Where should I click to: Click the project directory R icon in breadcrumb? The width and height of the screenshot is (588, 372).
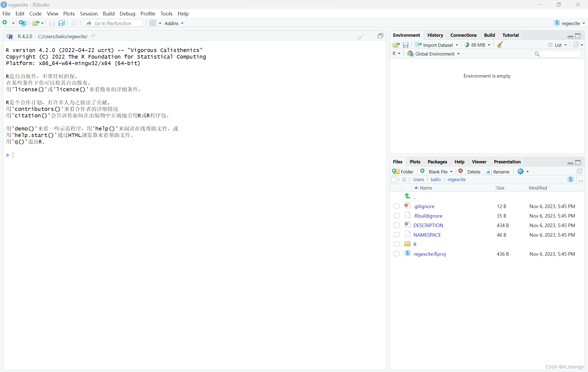pyautogui.click(x=571, y=179)
